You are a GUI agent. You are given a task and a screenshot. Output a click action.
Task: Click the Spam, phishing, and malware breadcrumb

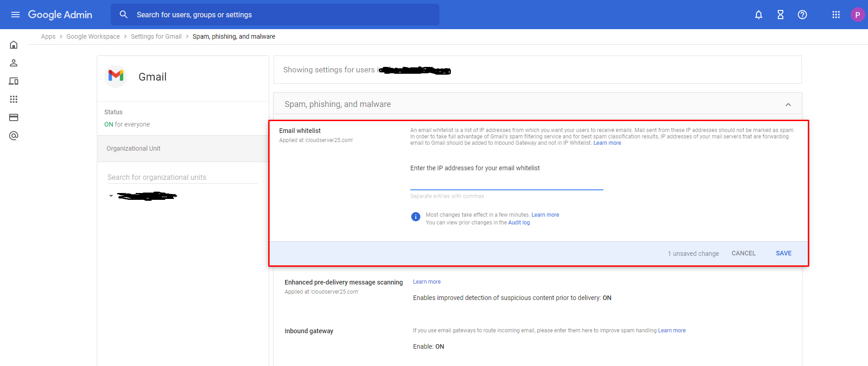tap(234, 36)
